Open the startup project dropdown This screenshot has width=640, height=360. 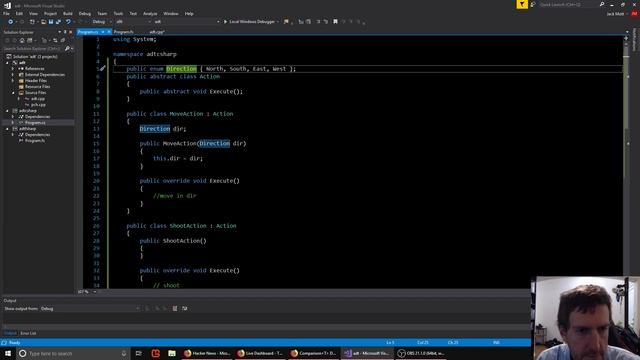(187, 22)
